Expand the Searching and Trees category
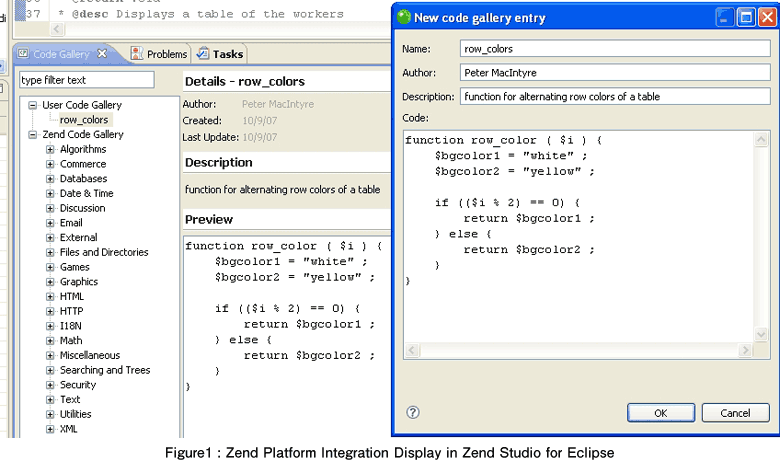This screenshot has height=465, width=780. pos(50,370)
